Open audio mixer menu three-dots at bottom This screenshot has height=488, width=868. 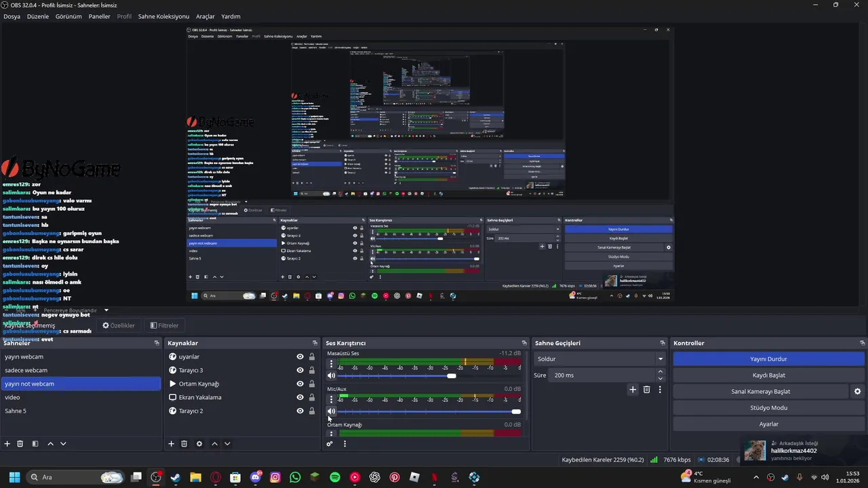pyautogui.click(x=344, y=444)
